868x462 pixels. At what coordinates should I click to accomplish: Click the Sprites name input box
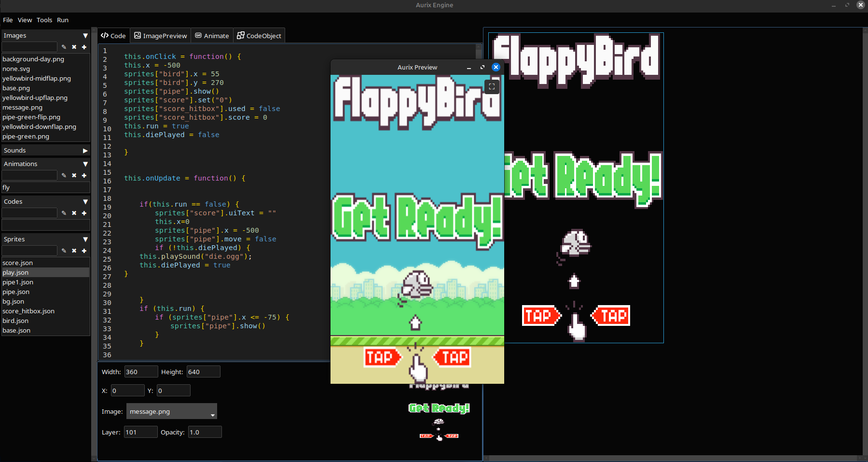tap(29, 251)
